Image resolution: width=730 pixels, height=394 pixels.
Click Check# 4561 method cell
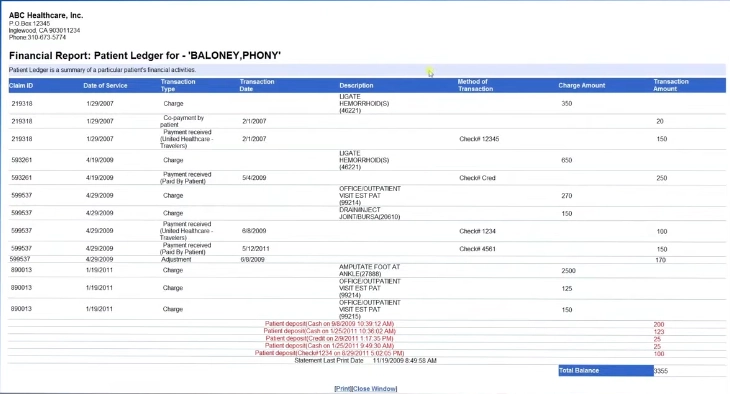coord(477,249)
